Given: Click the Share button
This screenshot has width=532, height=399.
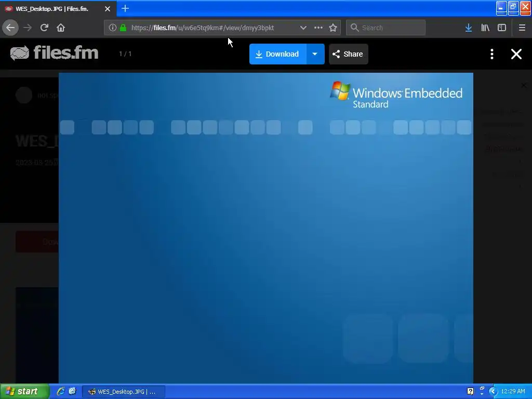Looking at the screenshot, I should (x=349, y=54).
